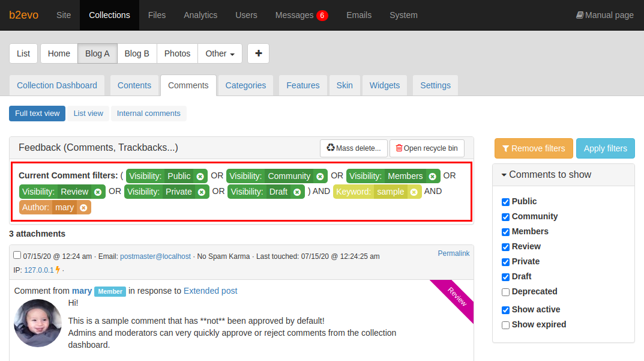Switch to the Settings tab
Viewport: 644px width, 361px height.
(x=435, y=85)
